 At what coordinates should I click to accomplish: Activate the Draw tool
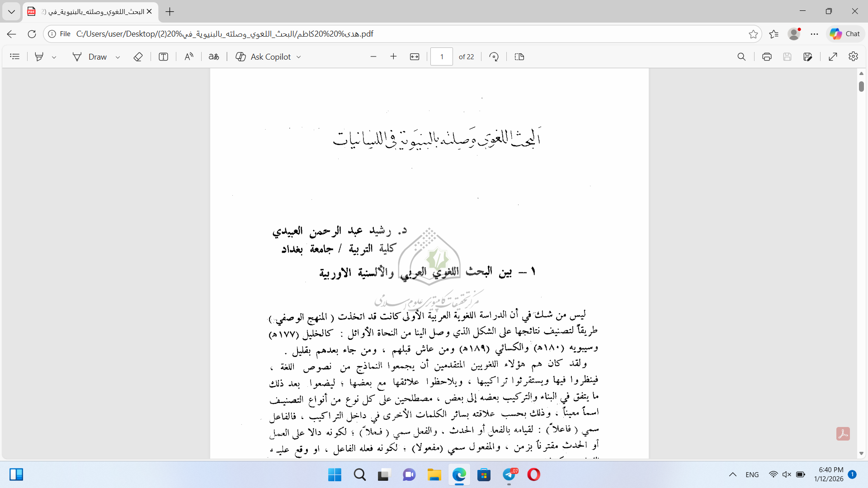90,56
